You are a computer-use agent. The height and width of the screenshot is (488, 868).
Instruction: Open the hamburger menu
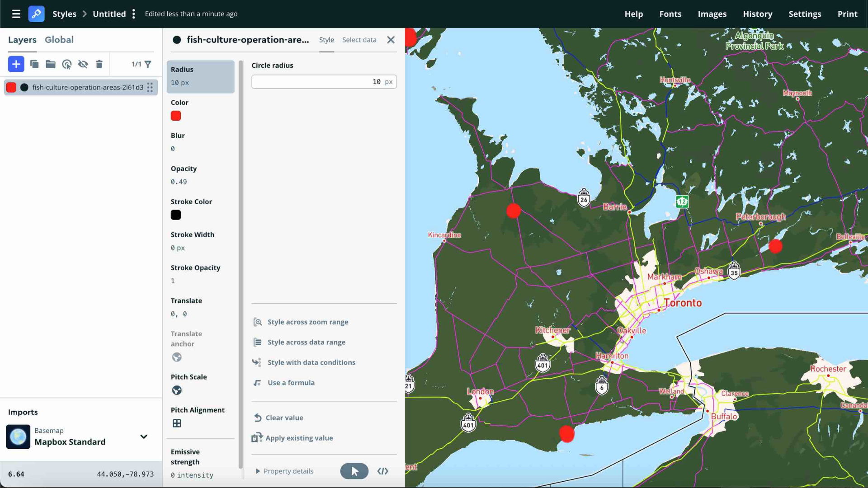pyautogui.click(x=16, y=14)
